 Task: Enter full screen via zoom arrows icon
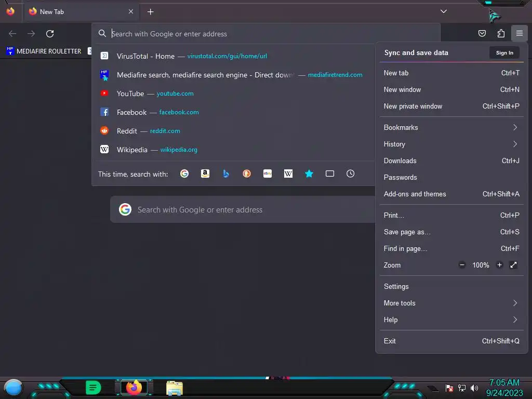point(513,265)
